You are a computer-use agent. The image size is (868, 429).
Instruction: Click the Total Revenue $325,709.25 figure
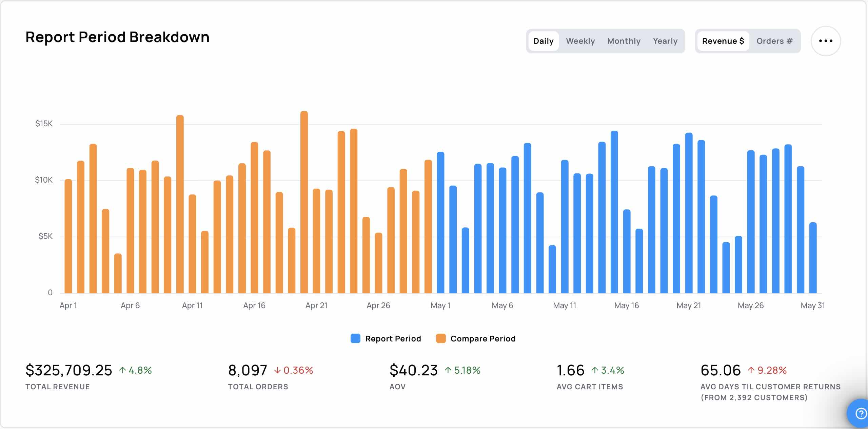[x=69, y=370]
